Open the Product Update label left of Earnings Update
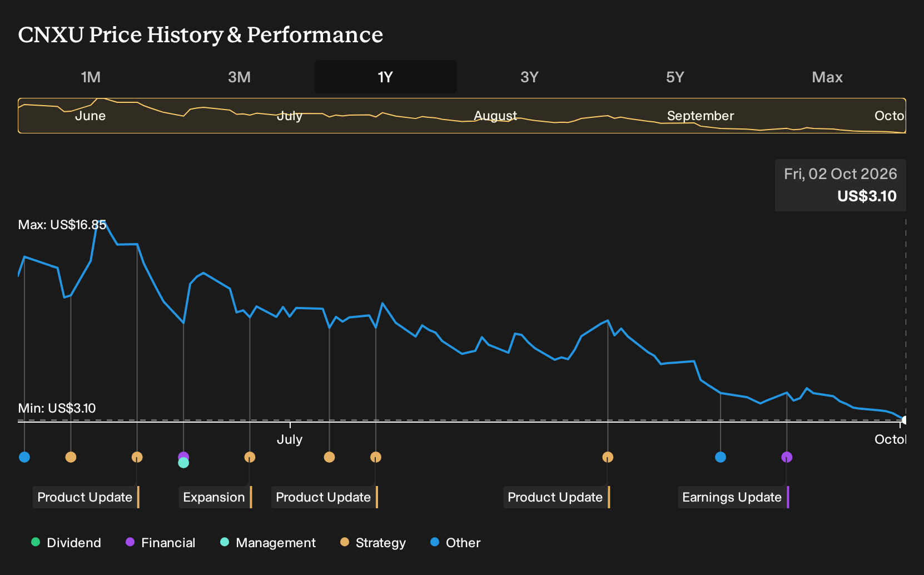Image resolution: width=924 pixels, height=575 pixels. [x=557, y=497]
